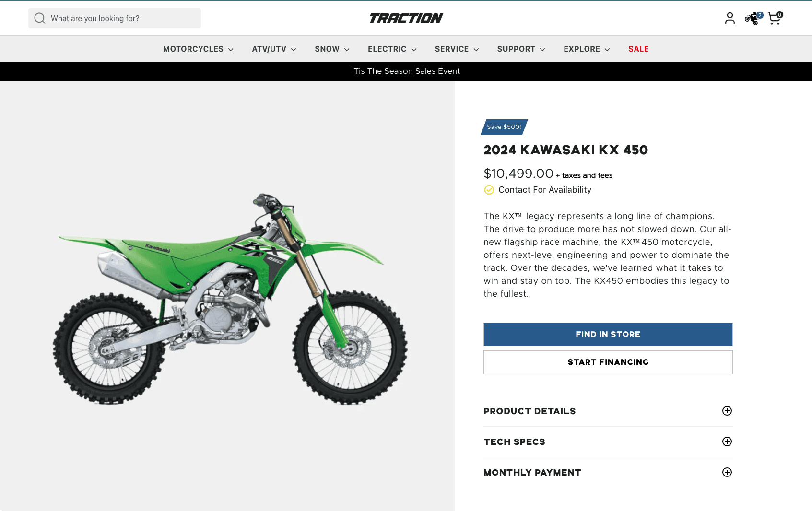Expand the ATV/UTV dropdown menu
This screenshot has height=511, width=812.
[x=274, y=49]
